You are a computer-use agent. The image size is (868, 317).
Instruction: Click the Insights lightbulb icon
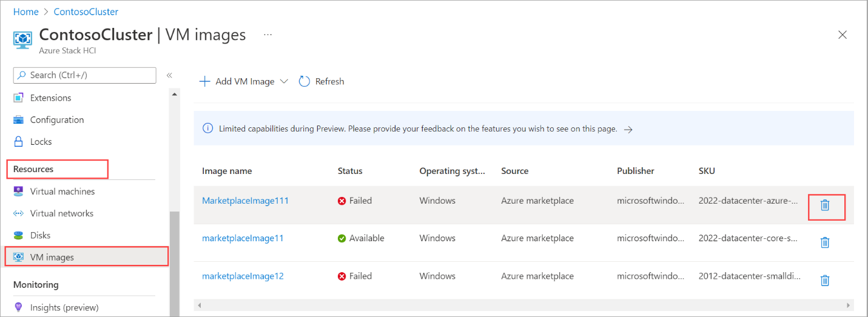click(19, 307)
